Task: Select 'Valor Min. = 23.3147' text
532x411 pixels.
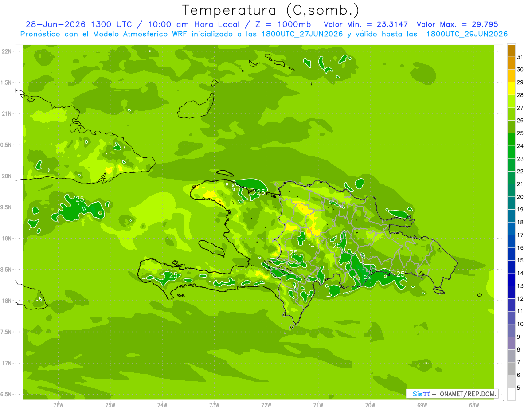Action: (x=366, y=24)
